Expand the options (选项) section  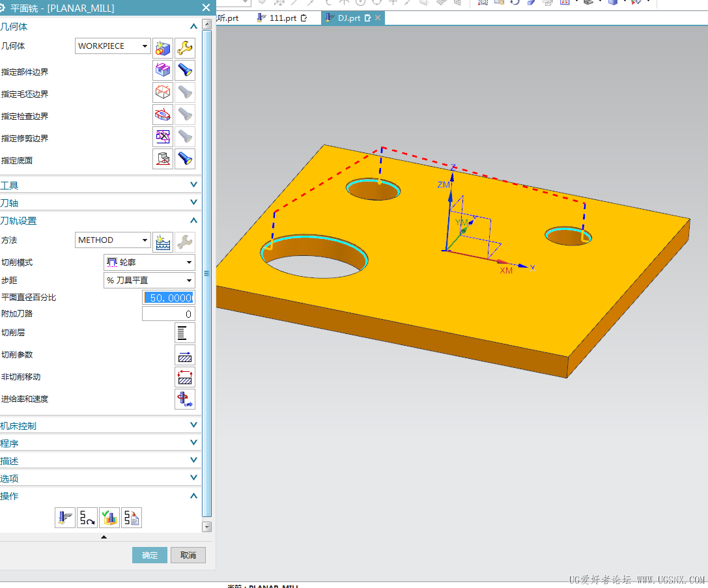pos(193,478)
